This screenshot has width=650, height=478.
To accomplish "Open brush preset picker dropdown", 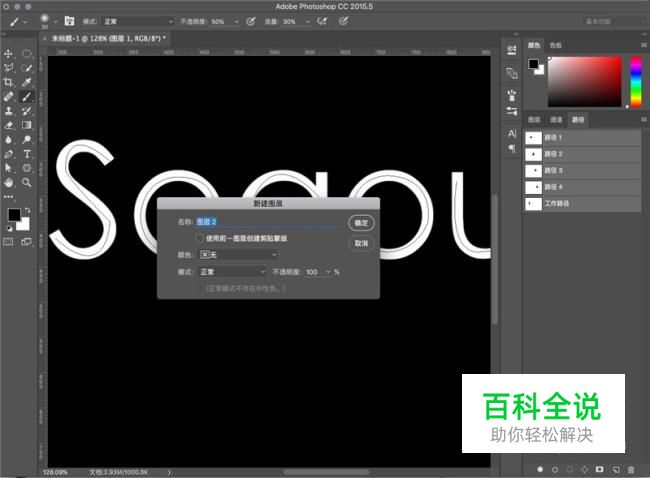I will pyautogui.click(x=55, y=22).
